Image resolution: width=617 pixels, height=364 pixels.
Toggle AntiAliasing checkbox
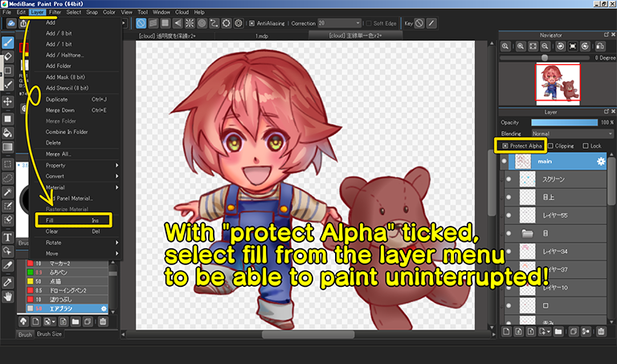251,23
